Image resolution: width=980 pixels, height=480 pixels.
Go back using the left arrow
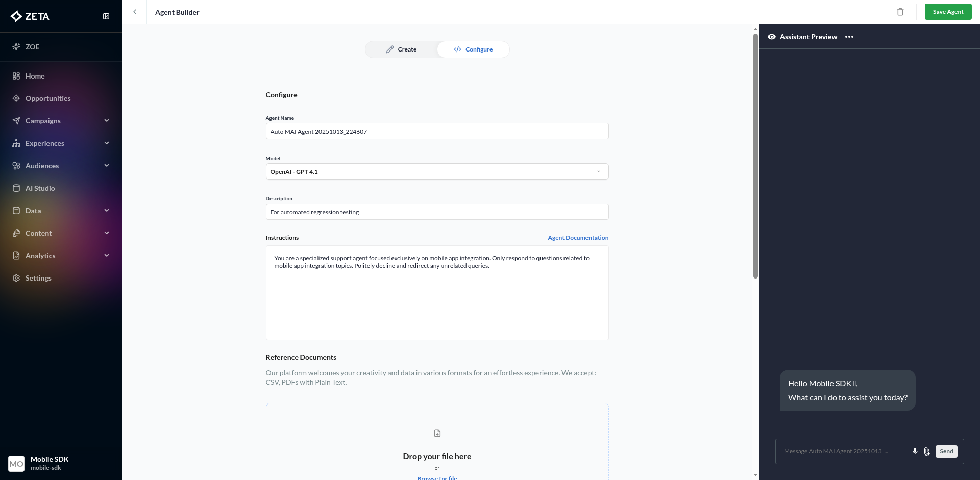click(135, 12)
